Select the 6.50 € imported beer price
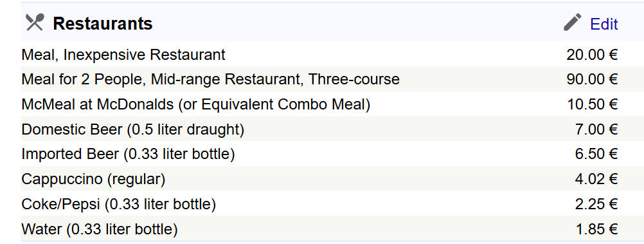The height and width of the screenshot is (244, 644). [x=596, y=154]
